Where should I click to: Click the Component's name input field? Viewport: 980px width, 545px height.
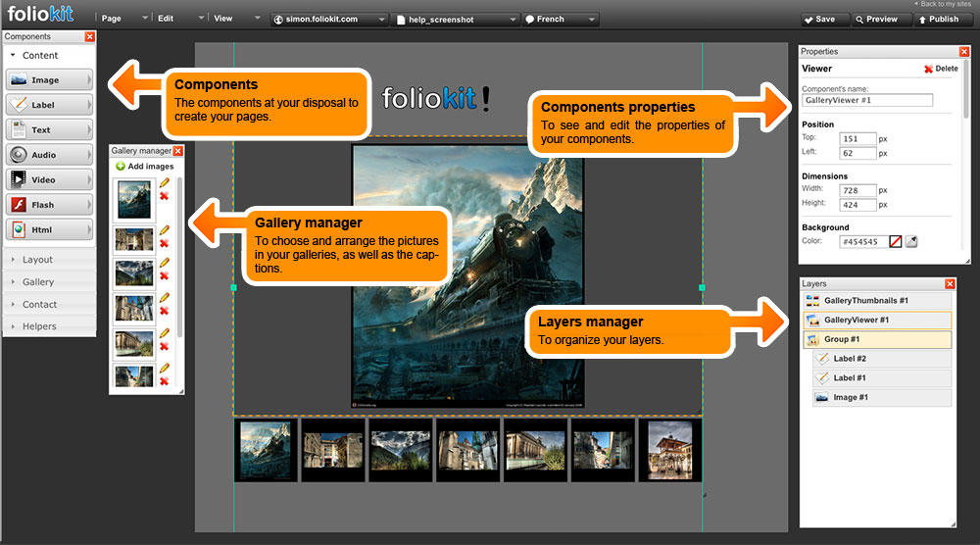tap(866, 100)
